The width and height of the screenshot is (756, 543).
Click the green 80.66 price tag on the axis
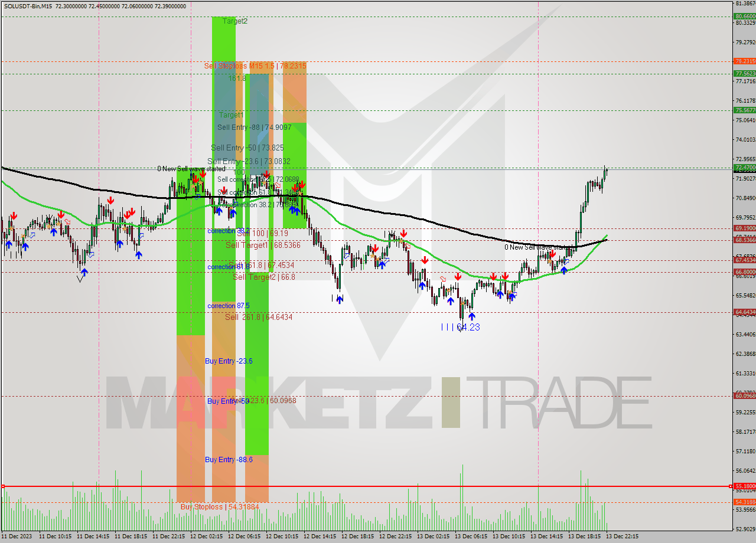745,17
